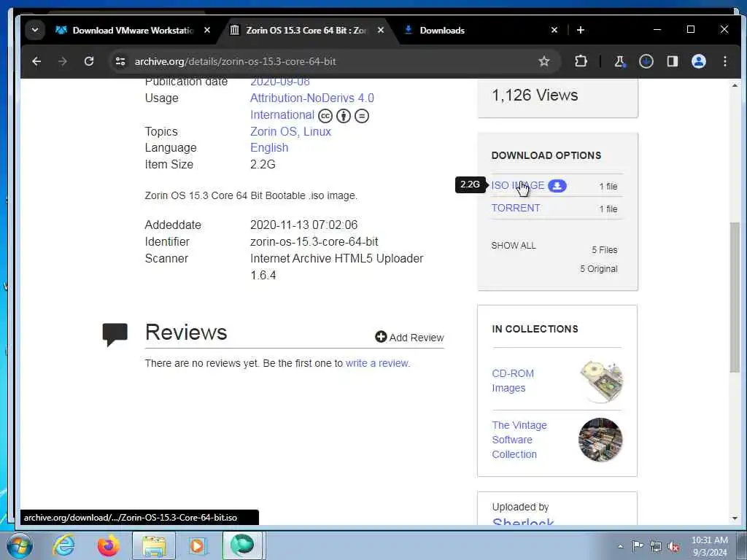Show the browser downloads progress icon
The height and width of the screenshot is (560, 747).
click(646, 61)
